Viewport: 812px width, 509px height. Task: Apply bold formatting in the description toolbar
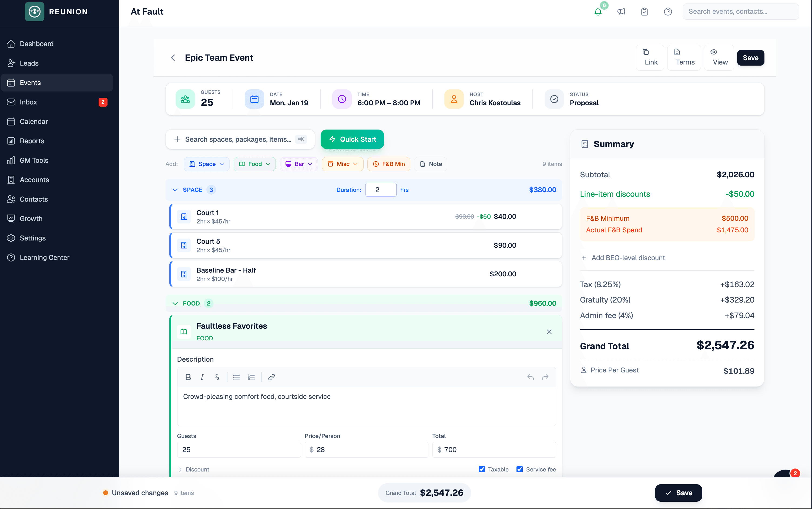[x=188, y=377]
